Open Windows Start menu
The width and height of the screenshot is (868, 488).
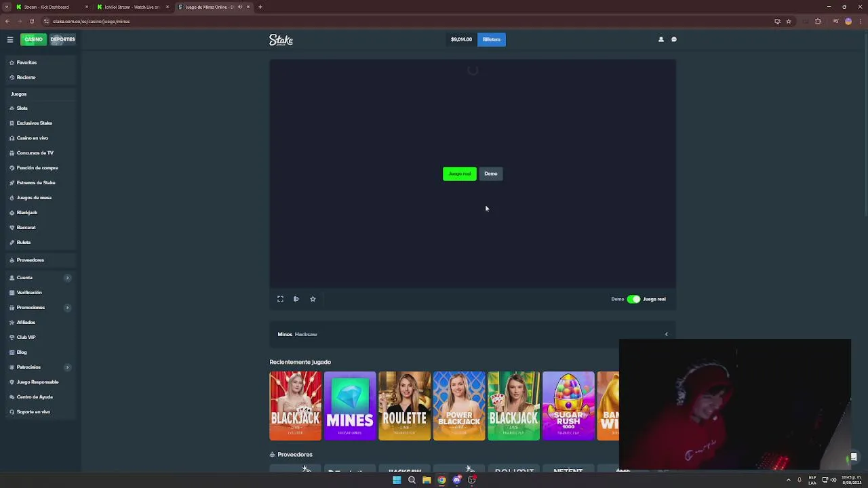[x=397, y=480]
